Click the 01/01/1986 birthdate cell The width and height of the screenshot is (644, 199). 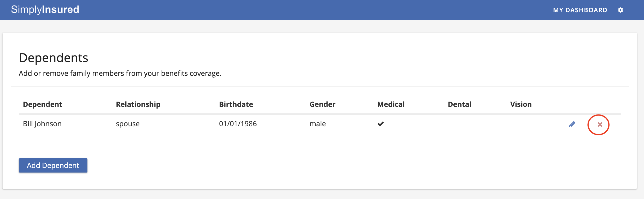(238, 124)
